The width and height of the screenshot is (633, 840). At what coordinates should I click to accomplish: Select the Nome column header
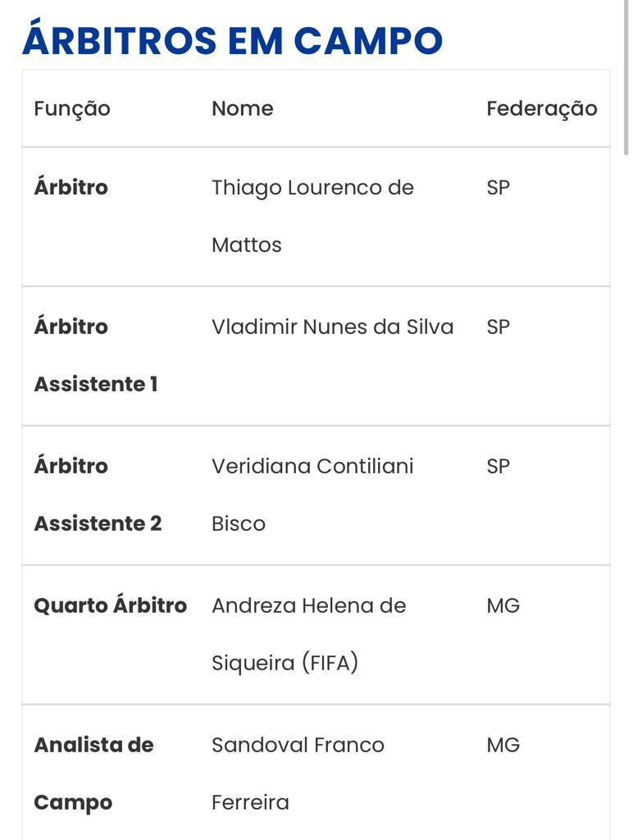243,108
